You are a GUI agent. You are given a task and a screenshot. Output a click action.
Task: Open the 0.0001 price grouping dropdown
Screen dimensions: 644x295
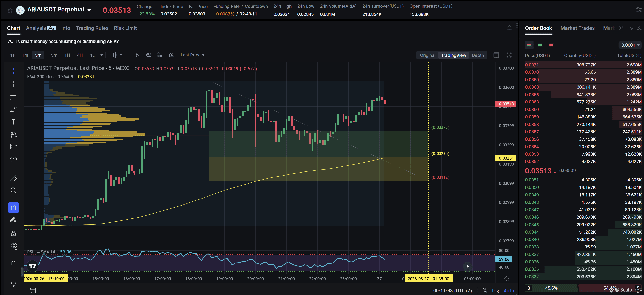click(x=630, y=45)
